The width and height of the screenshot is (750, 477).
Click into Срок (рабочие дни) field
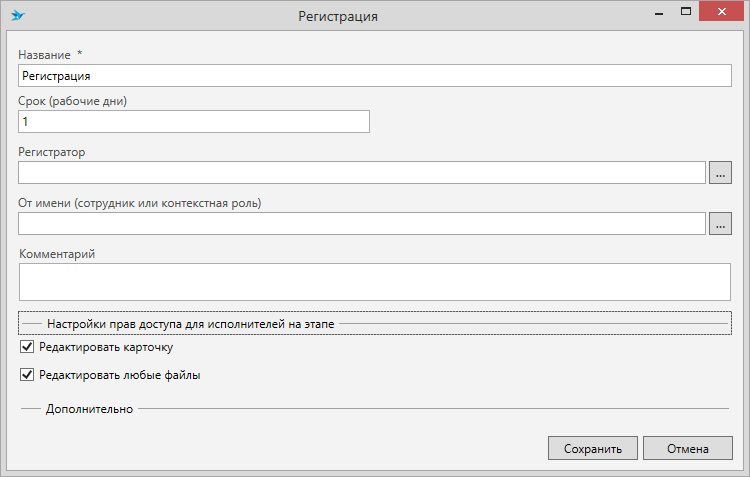pyautogui.click(x=194, y=121)
